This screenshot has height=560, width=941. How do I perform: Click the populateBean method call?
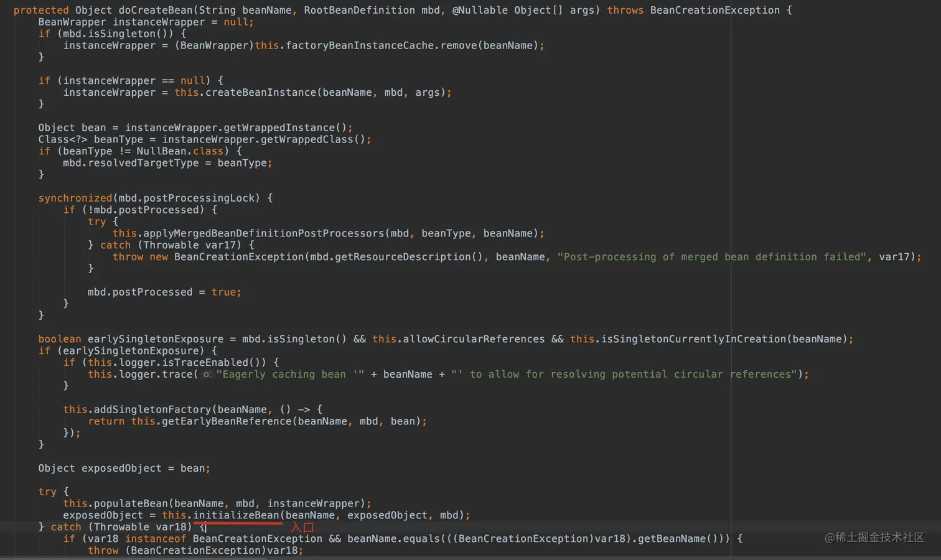(131, 504)
